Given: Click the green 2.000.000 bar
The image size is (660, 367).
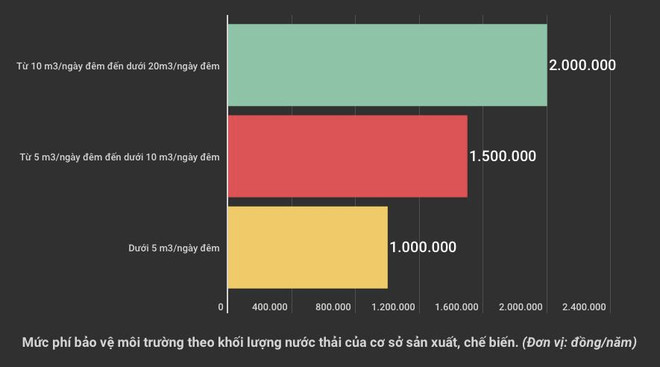Looking at the screenshot, I should (x=388, y=65).
